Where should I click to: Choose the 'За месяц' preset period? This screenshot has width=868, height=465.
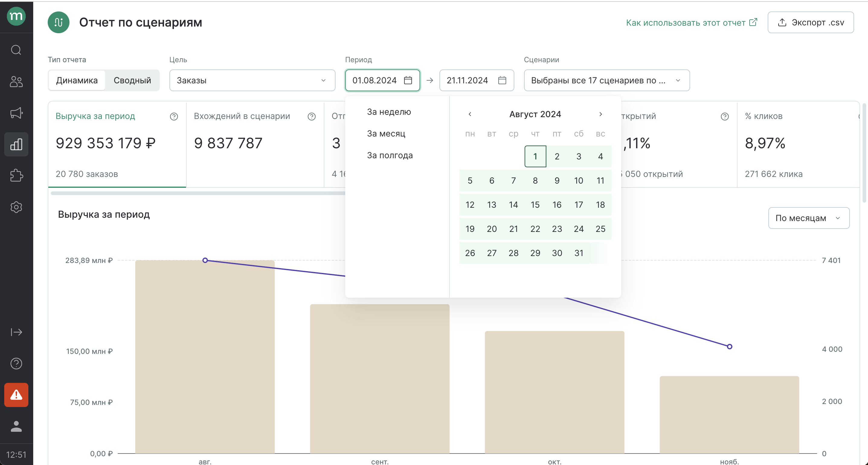coord(386,133)
